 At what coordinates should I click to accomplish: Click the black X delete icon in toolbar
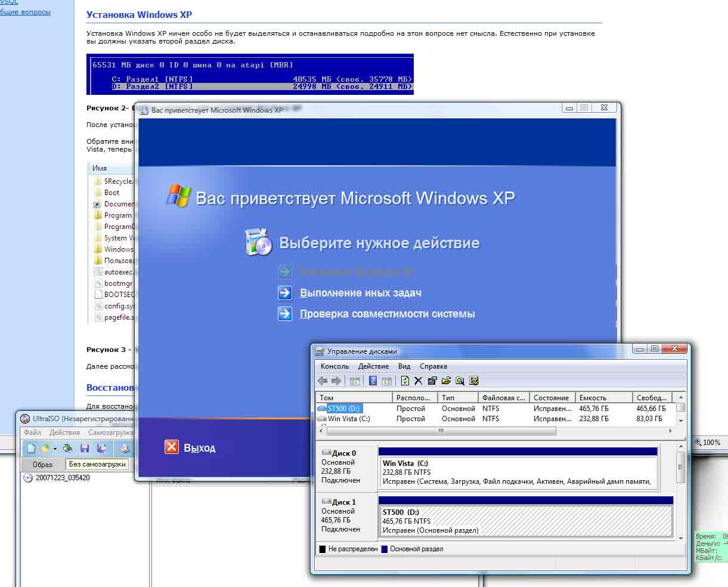point(419,381)
